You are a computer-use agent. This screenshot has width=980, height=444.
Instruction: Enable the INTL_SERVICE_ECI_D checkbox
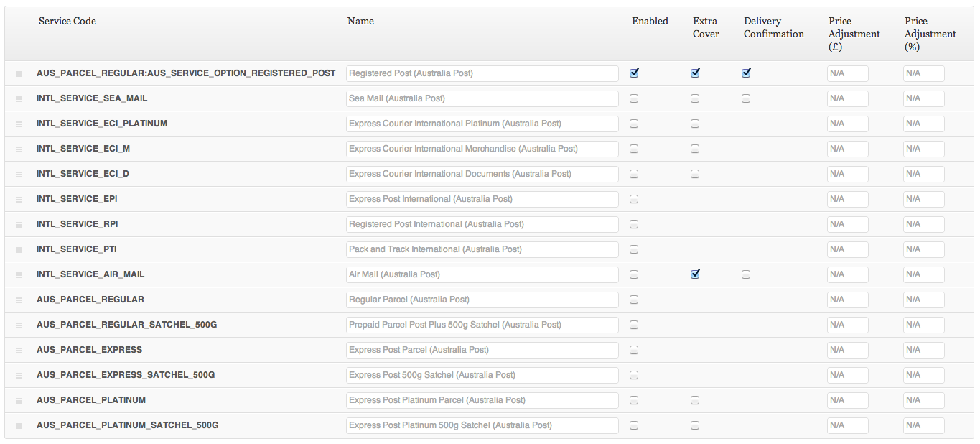click(x=634, y=174)
